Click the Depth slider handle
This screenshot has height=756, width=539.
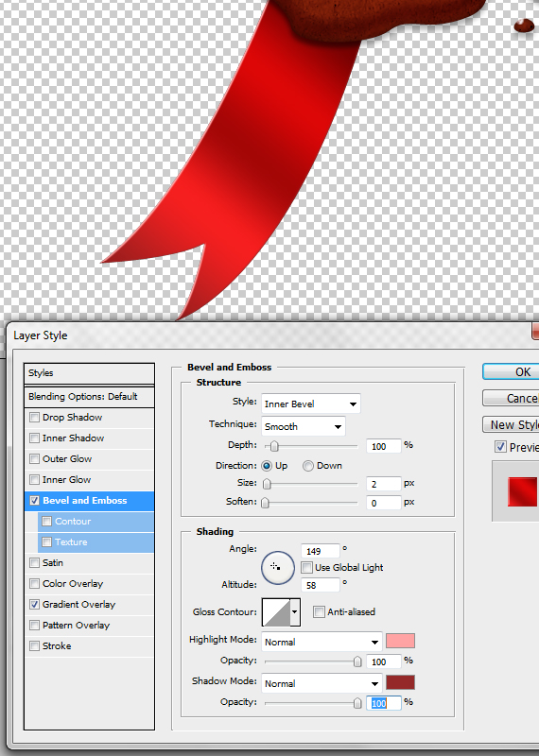pyautogui.click(x=274, y=446)
